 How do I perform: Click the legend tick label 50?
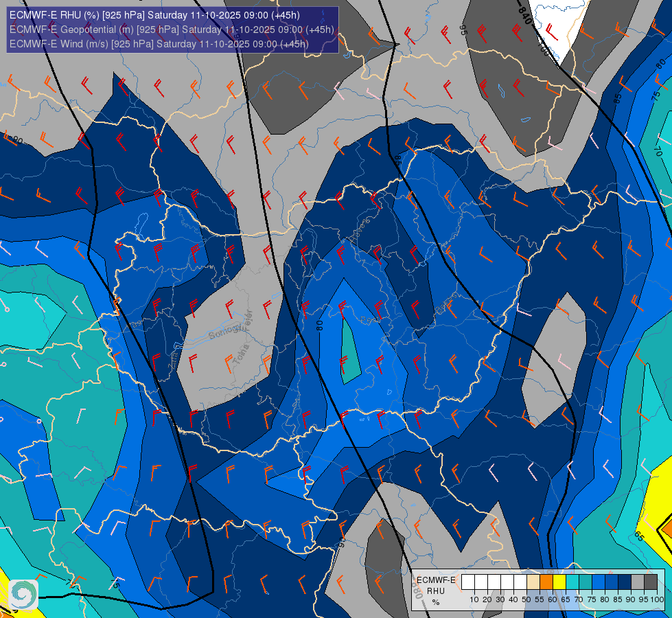(526, 599)
